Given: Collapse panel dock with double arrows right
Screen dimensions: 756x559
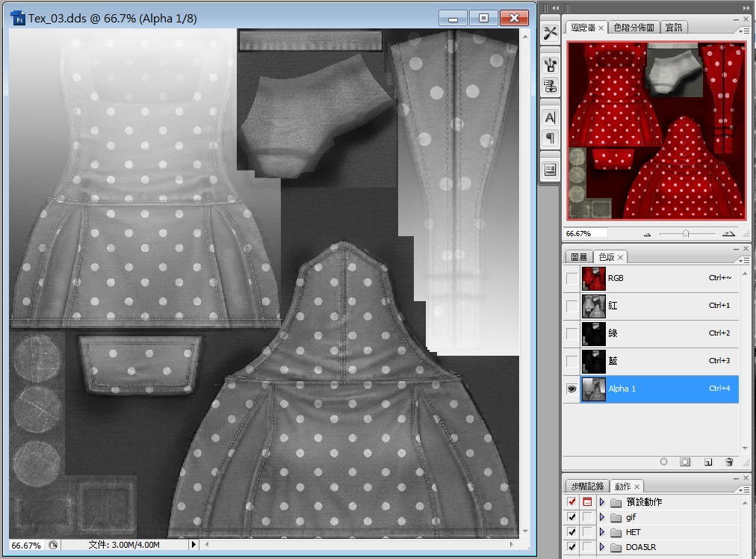Looking at the screenshot, I should (x=746, y=7).
